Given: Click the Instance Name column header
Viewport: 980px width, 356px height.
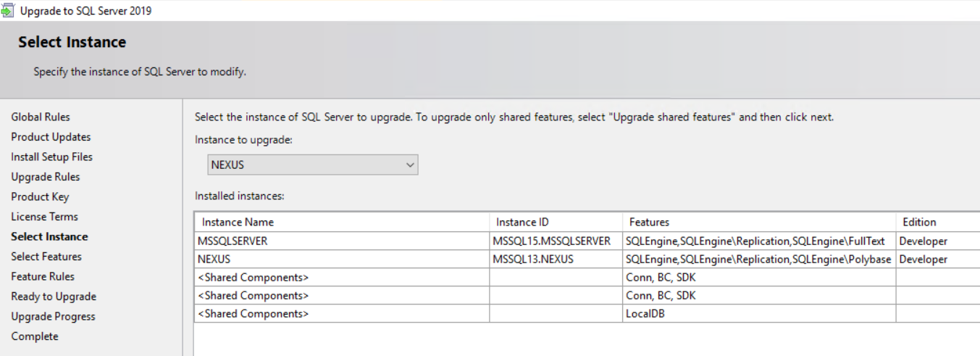Looking at the screenshot, I should [x=342, y=222].
